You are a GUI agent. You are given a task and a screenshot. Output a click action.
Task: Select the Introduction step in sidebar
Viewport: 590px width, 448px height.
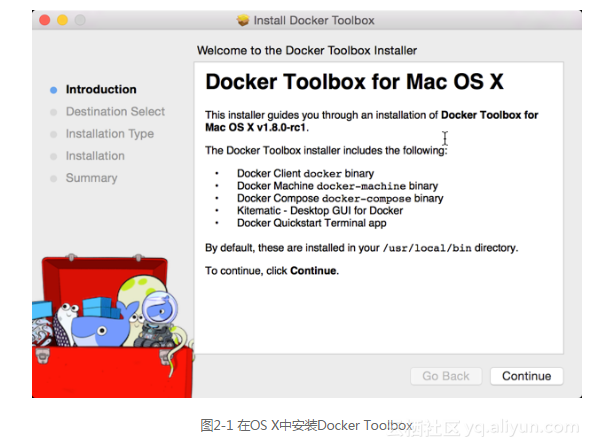[x=101, y=90]
